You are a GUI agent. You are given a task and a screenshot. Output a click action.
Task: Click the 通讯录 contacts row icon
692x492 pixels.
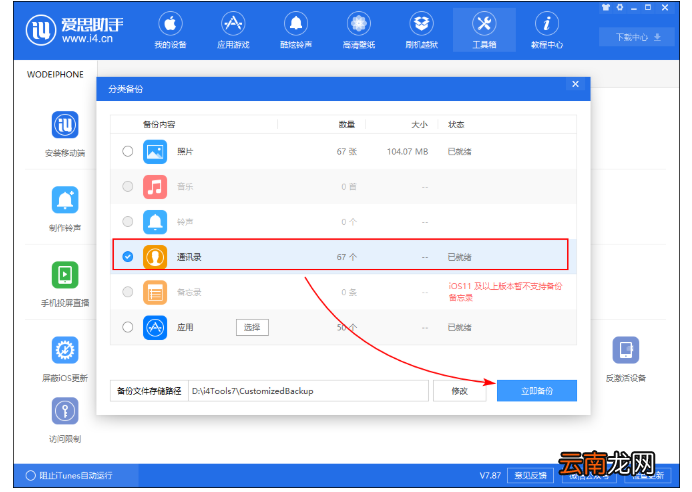click(155, 257)
